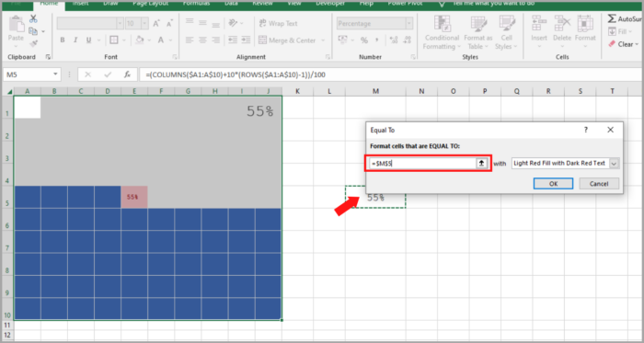Expand the font size dropdown

coord(144,24)
